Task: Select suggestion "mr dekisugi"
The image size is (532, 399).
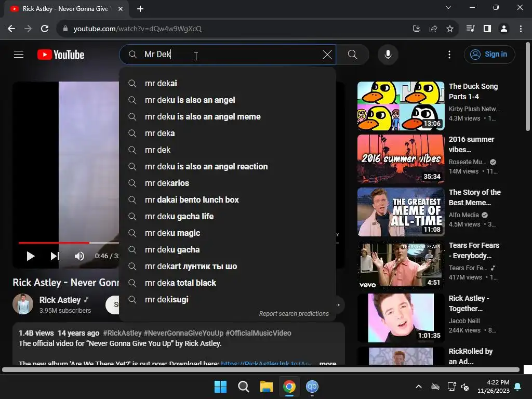Action: 228,299
